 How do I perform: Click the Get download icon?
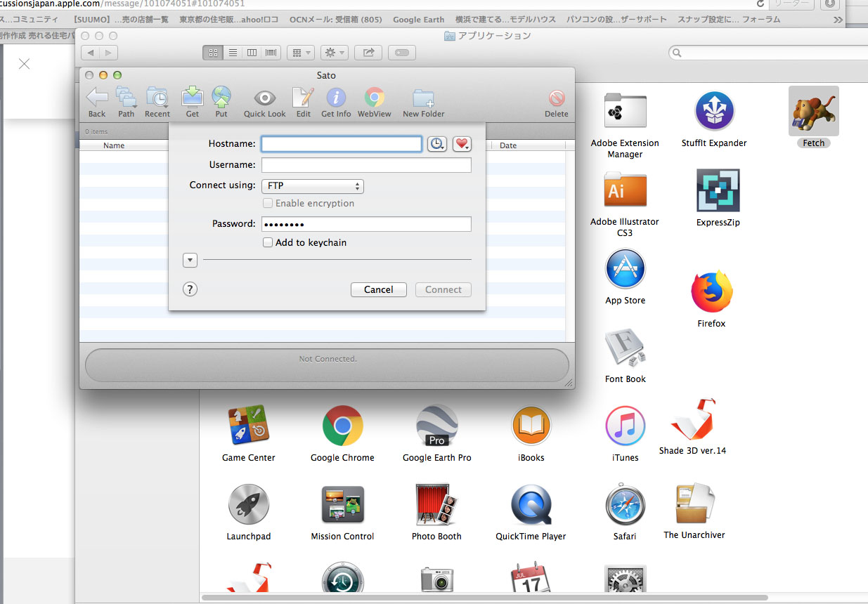coord(192,97)
